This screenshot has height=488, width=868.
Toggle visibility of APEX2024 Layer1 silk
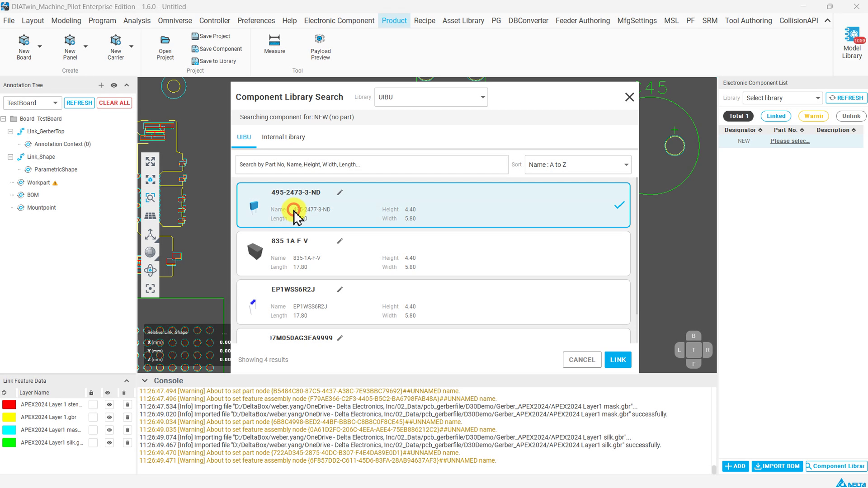[109, 443]
